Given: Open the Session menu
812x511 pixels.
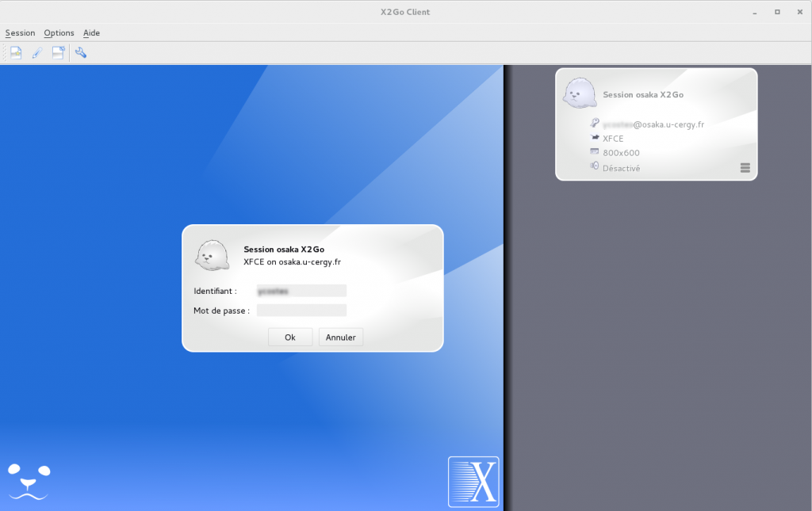Looking at the screenshot, I should tap(20, 33).
